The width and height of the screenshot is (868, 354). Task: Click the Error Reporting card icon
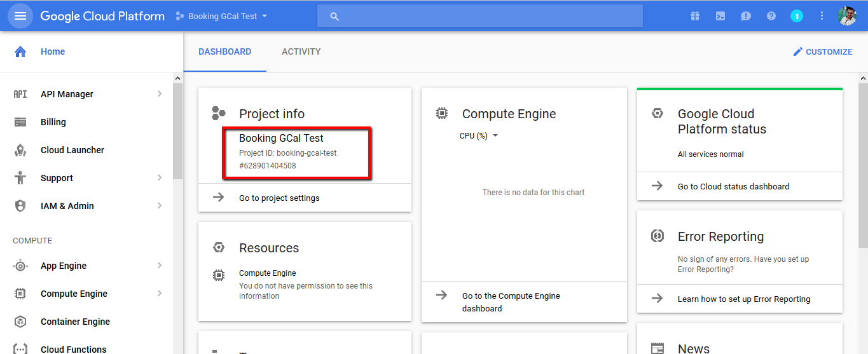coord(658,236)
